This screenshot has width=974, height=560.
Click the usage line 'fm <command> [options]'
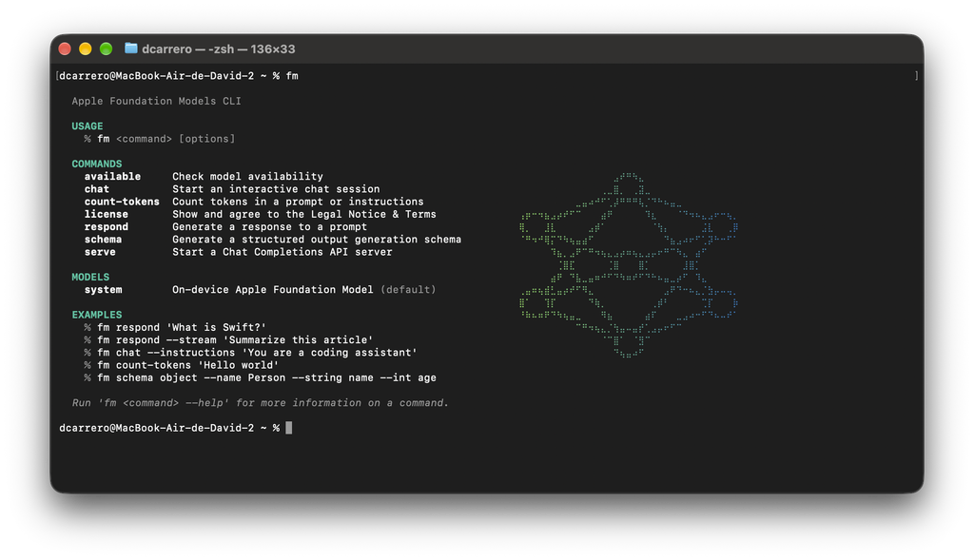coord(166,139)
